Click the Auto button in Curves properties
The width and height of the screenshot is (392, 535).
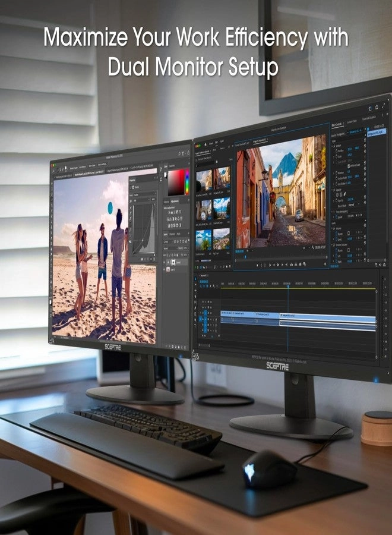pos(153,199)
